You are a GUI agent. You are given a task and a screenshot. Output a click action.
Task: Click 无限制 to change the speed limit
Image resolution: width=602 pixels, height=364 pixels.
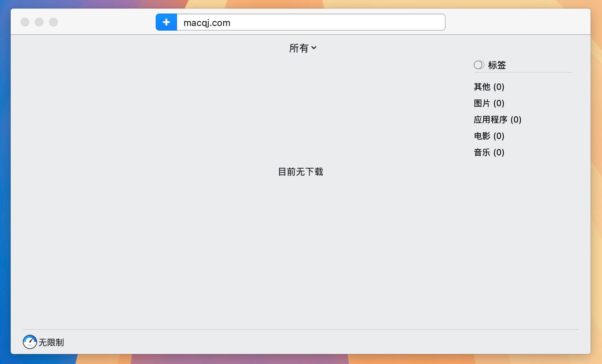pos(51,342)
